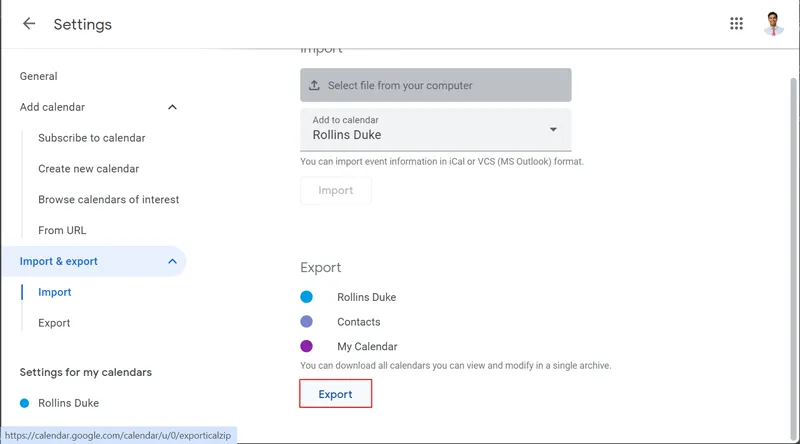Click the disabled Import button
This screenshot has width=800, height=444.
point(336,190)
